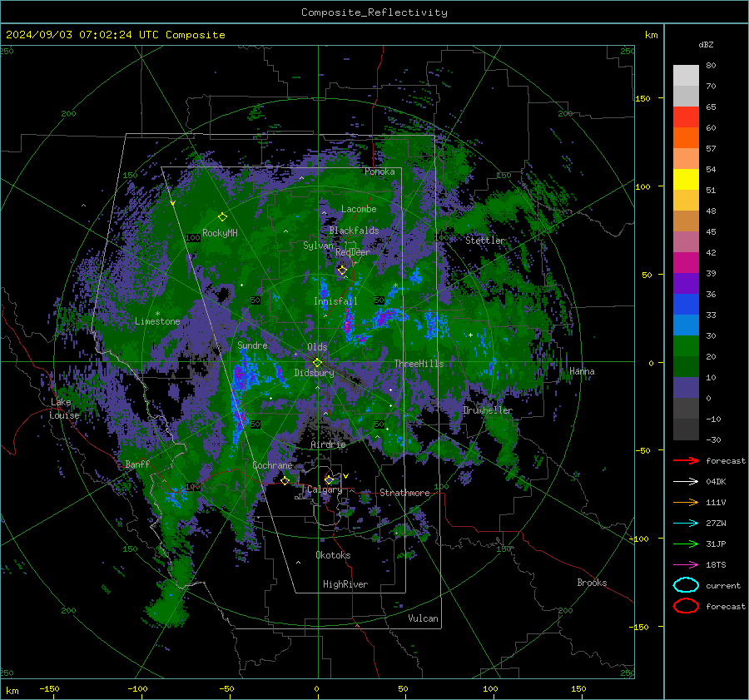Viewport: 749px width, 700px height.
Task: Select the magenta 42-39 dBZ swatch
Action: click(x=686, y=262)
